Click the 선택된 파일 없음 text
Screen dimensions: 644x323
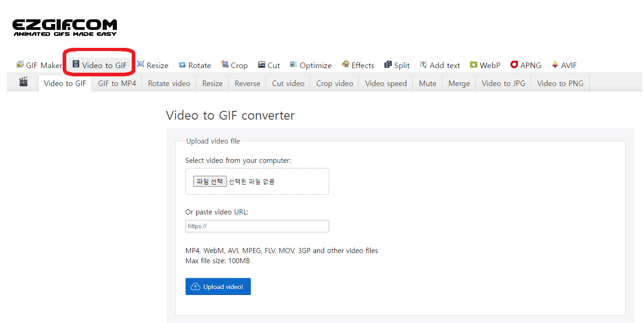252,181
